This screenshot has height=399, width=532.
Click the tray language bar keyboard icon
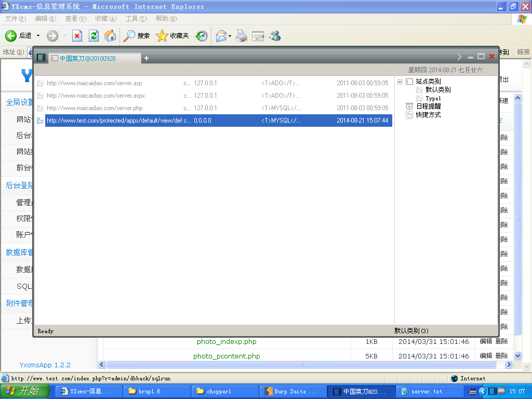tap(473, 392)
